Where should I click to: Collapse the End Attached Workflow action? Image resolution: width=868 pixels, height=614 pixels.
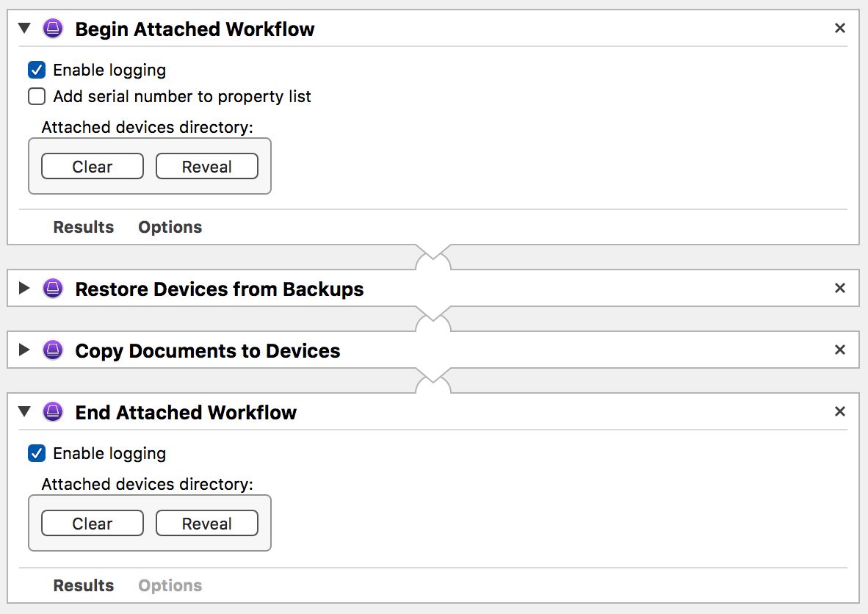tap(23, 411)
